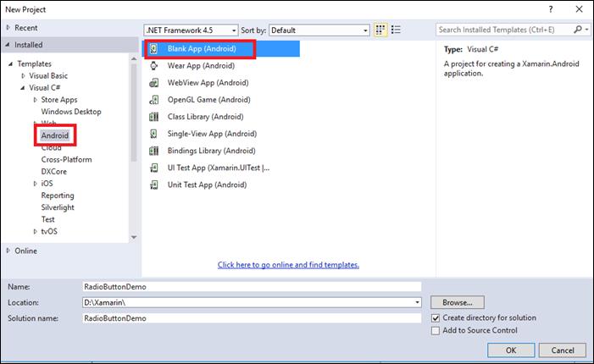Expand the Online section

tap(8, 251)
